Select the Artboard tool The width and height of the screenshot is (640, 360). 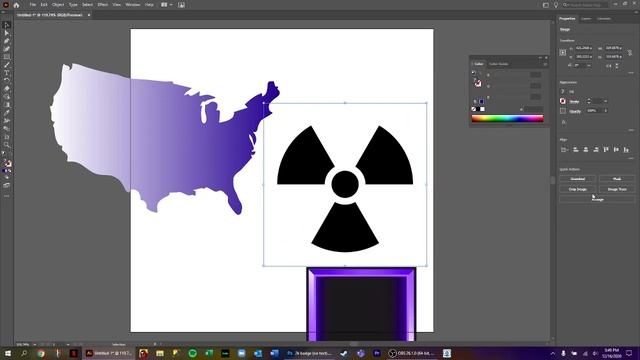[6, 137]
